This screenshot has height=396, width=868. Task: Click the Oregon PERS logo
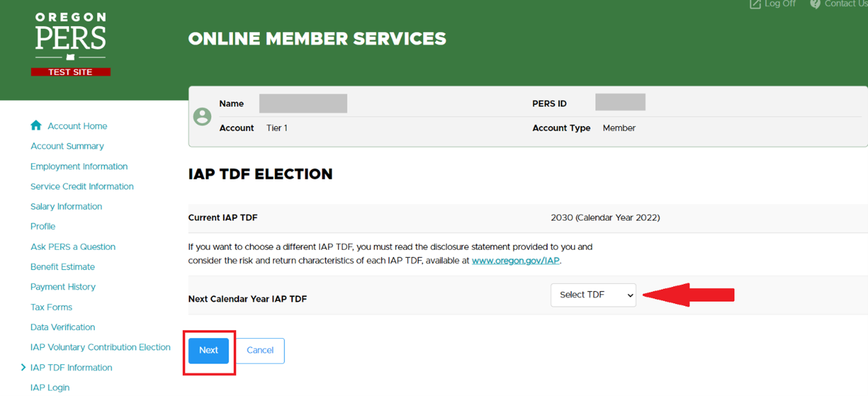click(71, 44)
